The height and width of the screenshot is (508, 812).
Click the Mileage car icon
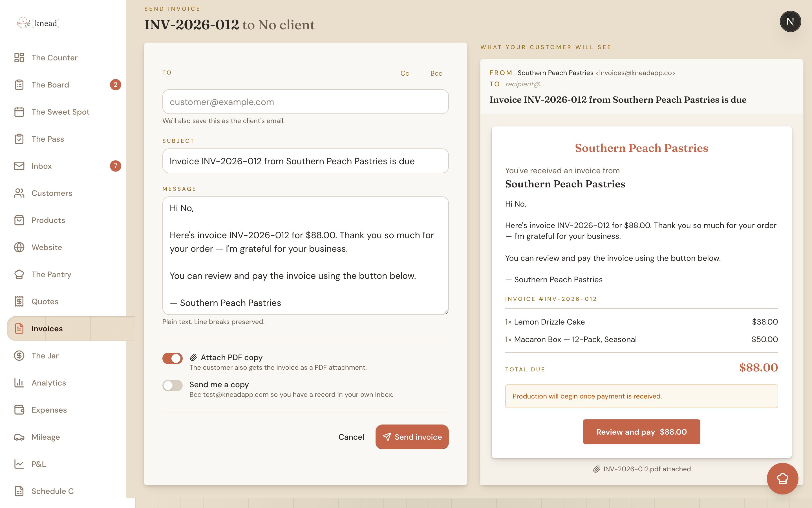click(x=19, y=437)
